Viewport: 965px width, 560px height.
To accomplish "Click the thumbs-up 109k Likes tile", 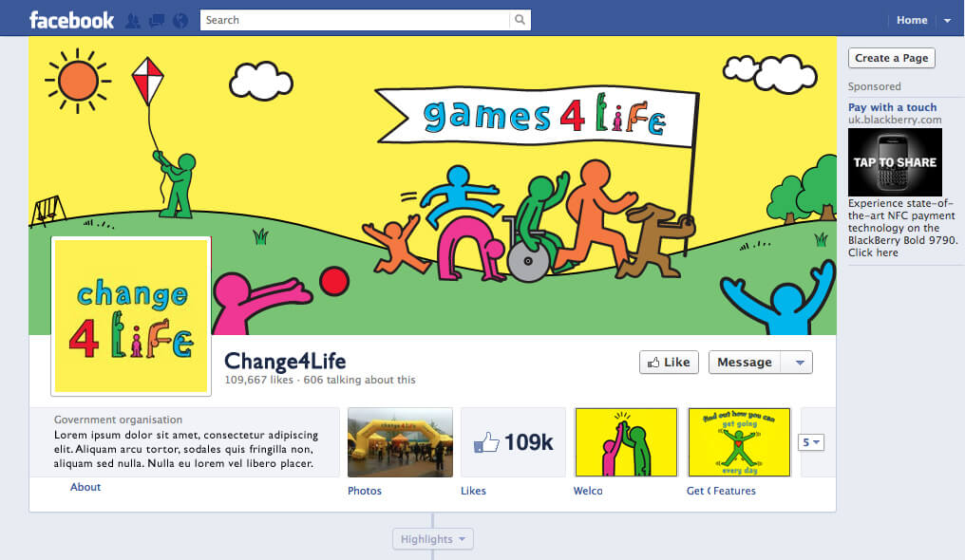I will pos(513,442).
